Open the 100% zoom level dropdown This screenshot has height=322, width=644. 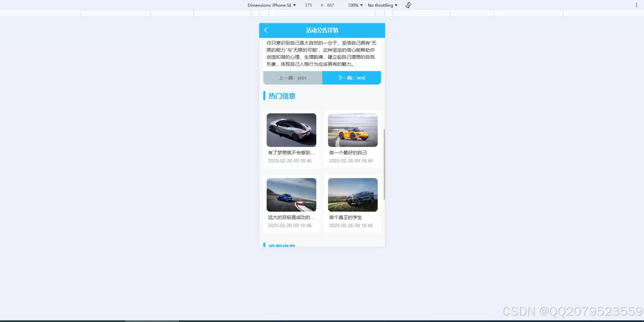coord(354,5)
